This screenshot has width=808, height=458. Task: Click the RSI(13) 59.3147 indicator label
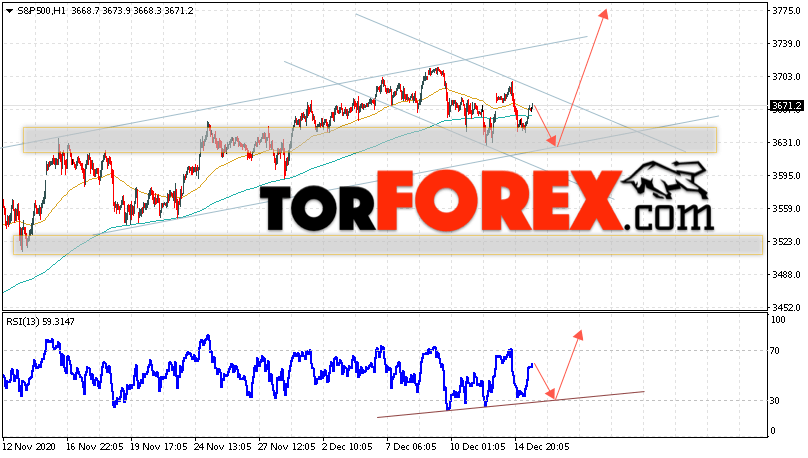point(40,321)
